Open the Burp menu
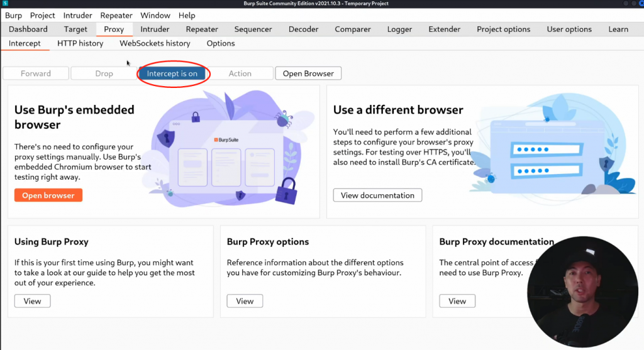Screen dimensions: 644x350 (14, 15)
